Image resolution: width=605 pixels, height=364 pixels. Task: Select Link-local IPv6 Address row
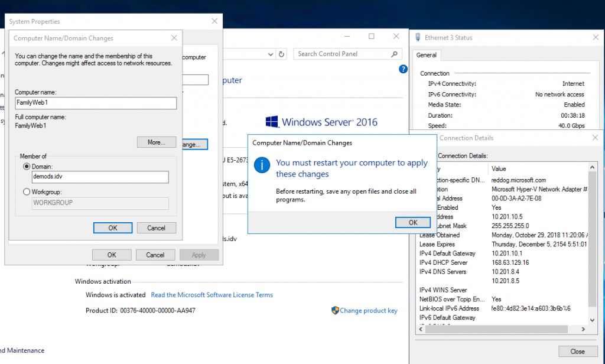point(503,308)
